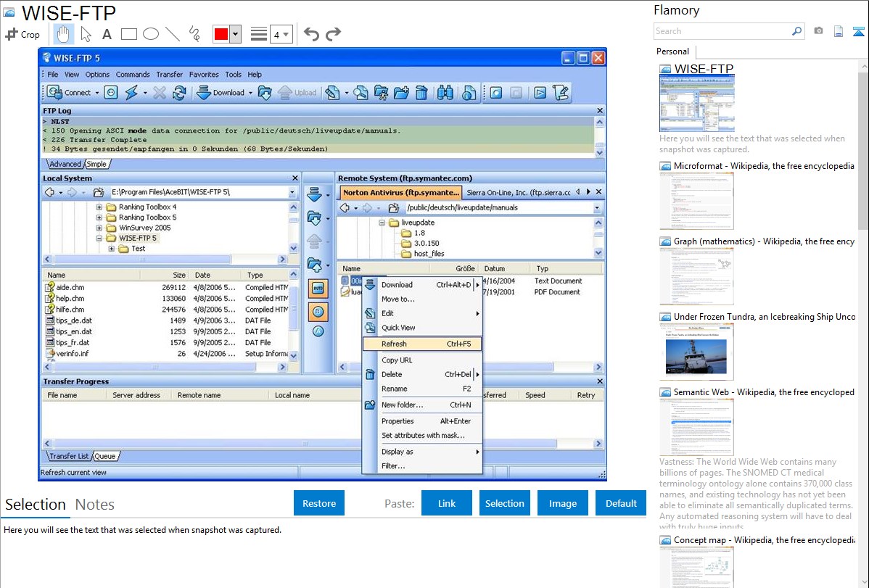Screen dimensions: 869x588
Task: Enable AUTO transfer mode button
Action: 318,288
